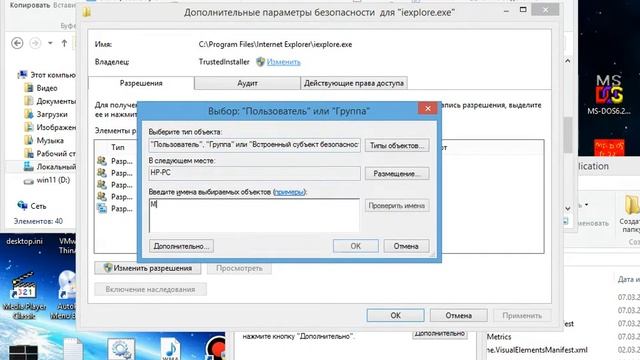The height and width of the screenshot is (360, 640).
Task: Click the Back arrow in Explorer
Action: pyautogui.click(x=17, y=43)
